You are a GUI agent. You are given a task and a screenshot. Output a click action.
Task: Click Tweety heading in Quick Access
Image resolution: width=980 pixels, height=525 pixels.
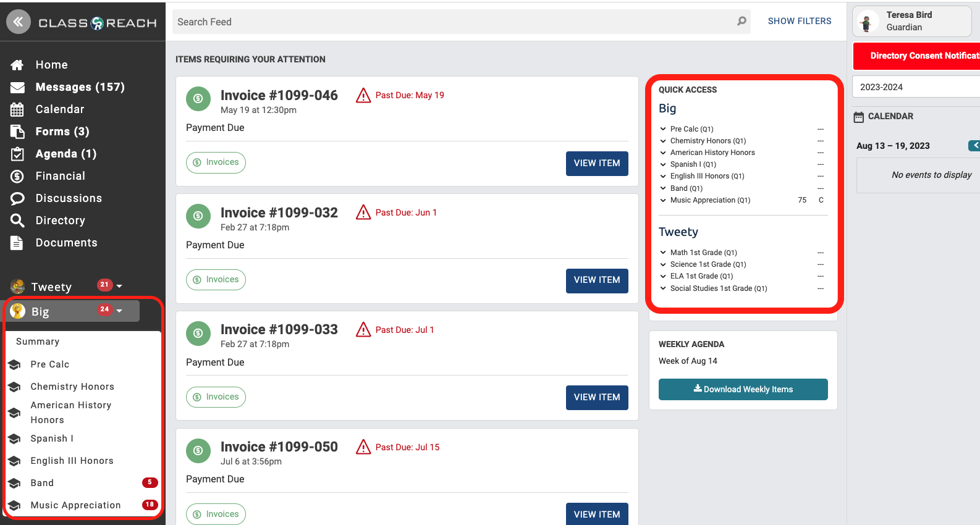point(678,232)
